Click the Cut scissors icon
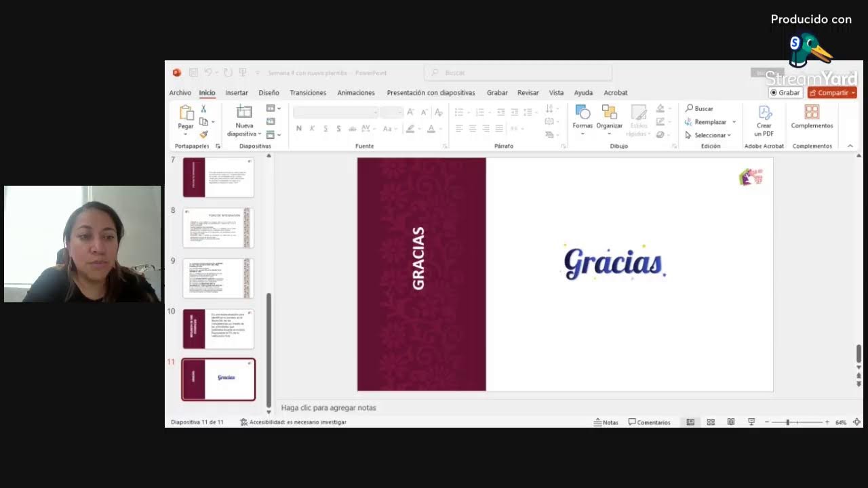Screen dimensions: 868x488 203,108
